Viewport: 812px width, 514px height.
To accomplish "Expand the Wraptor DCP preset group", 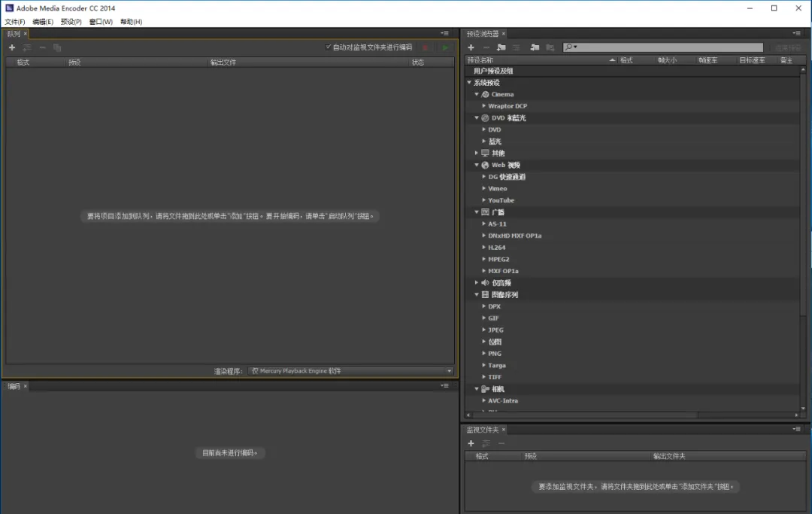I will pos(483,105).
